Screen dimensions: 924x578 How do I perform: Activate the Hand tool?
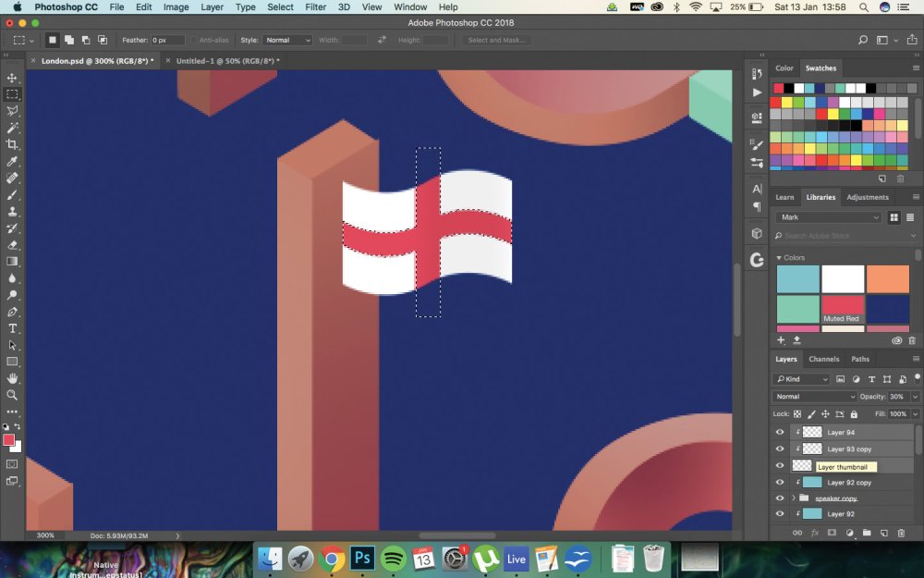tap(12, 378)
